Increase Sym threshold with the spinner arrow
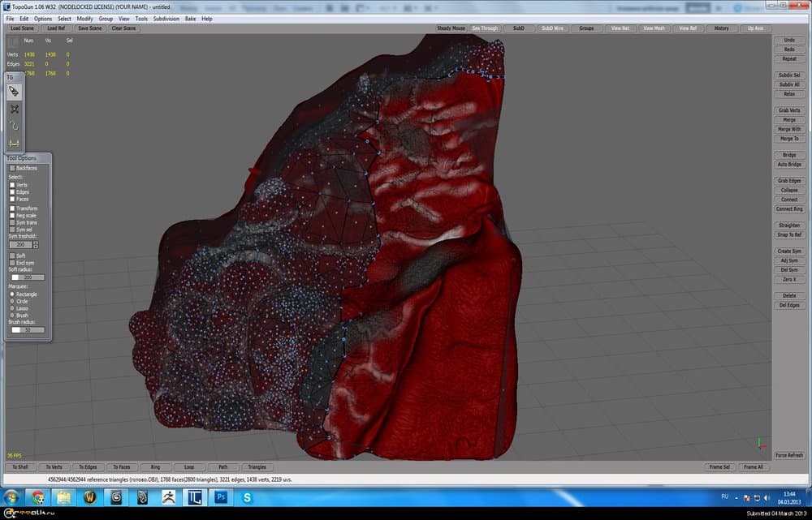This screenshot has height=520, width=812. (x=36, y=243)
